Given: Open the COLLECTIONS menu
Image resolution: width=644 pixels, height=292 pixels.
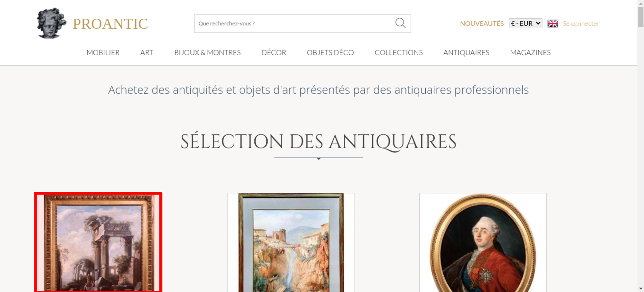Looking at the screenshot, I should (x=399, y=52).
